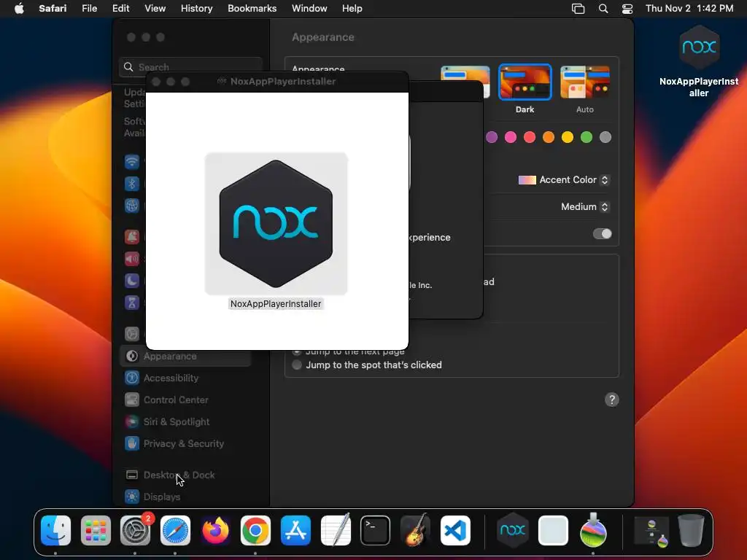Open Visual Studio Code from Dock
The width and height of the screenshot is (747, 560).
(x=455, y=531)
